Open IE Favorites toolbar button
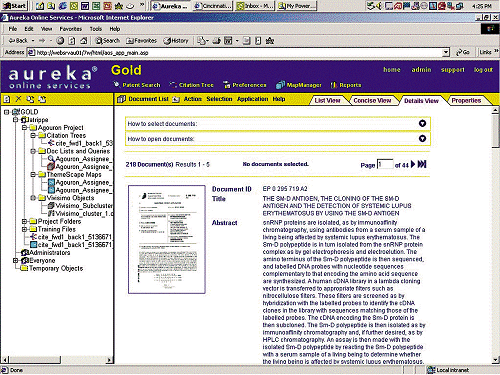500x375 pixels. click(141, 41)
